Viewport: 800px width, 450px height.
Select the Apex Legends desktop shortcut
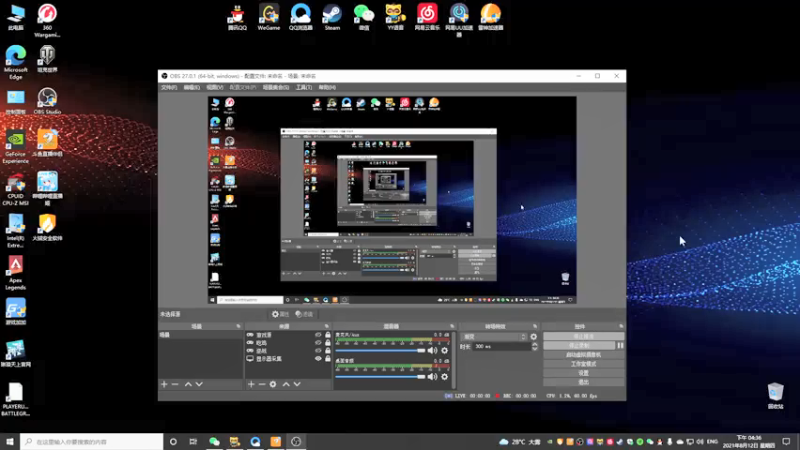click(16, 273)
